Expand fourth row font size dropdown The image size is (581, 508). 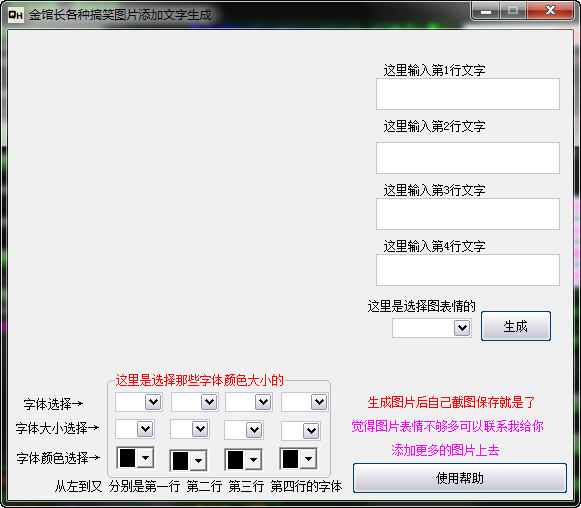[301, 431]
